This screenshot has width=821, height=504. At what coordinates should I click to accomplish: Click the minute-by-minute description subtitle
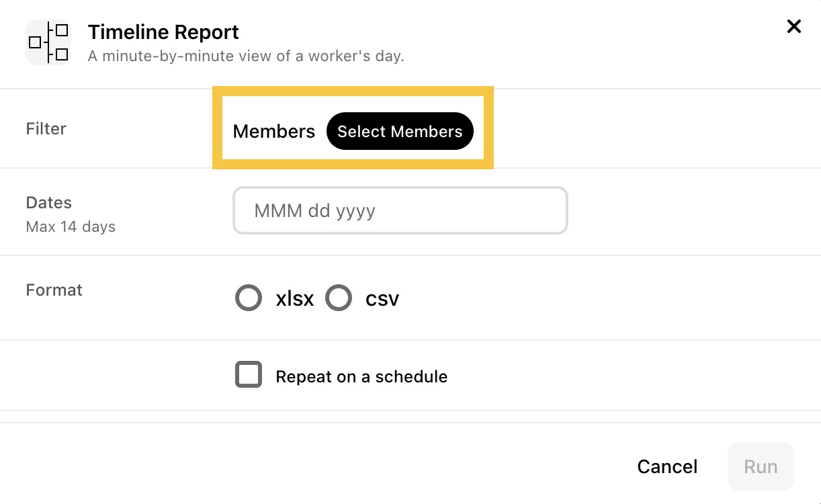tap(246, 56)
